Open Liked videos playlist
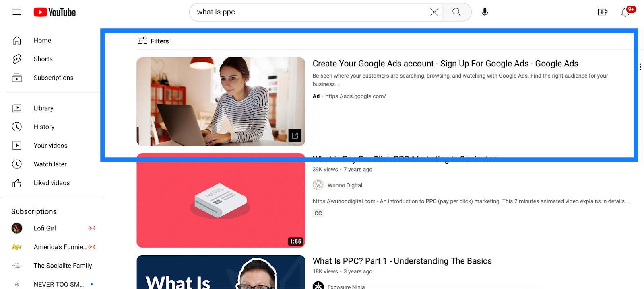This screenshot has width=644, height=289. [52, 183]
